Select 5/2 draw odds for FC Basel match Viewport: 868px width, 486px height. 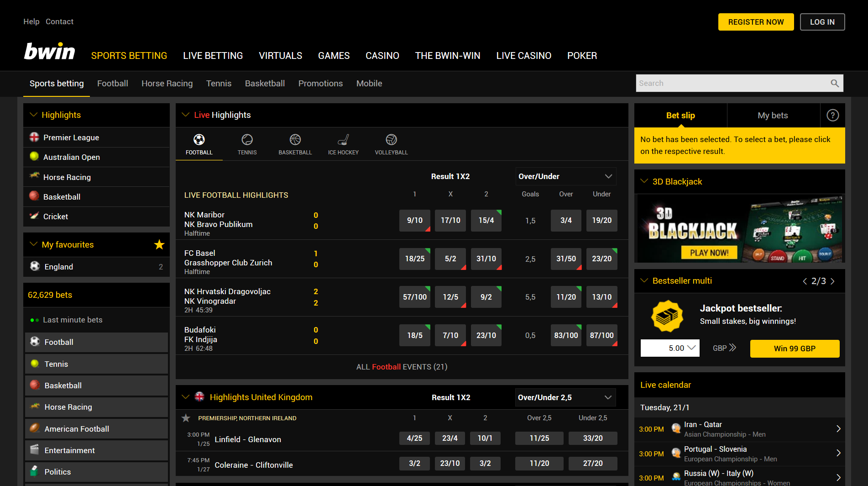[450, 259]
